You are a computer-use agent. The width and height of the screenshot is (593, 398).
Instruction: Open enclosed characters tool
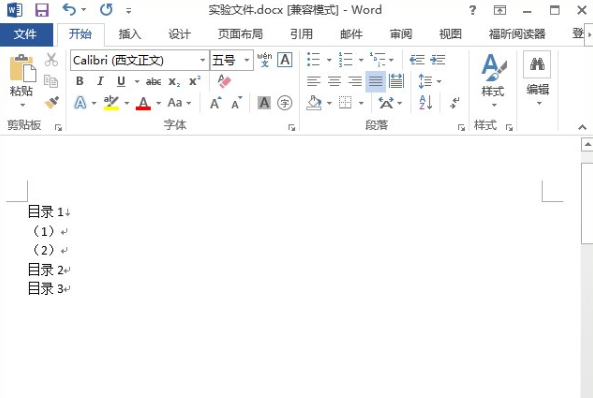(285, 103)
